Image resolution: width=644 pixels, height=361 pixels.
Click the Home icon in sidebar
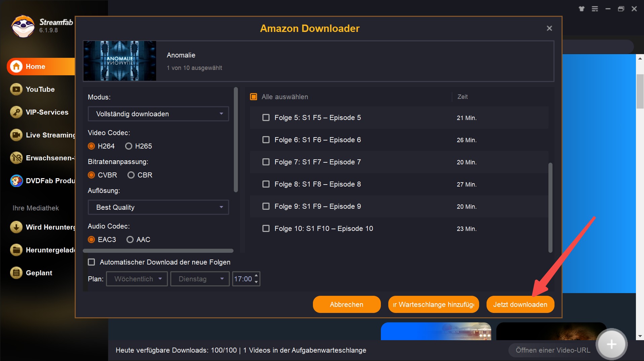coord(16,67)
